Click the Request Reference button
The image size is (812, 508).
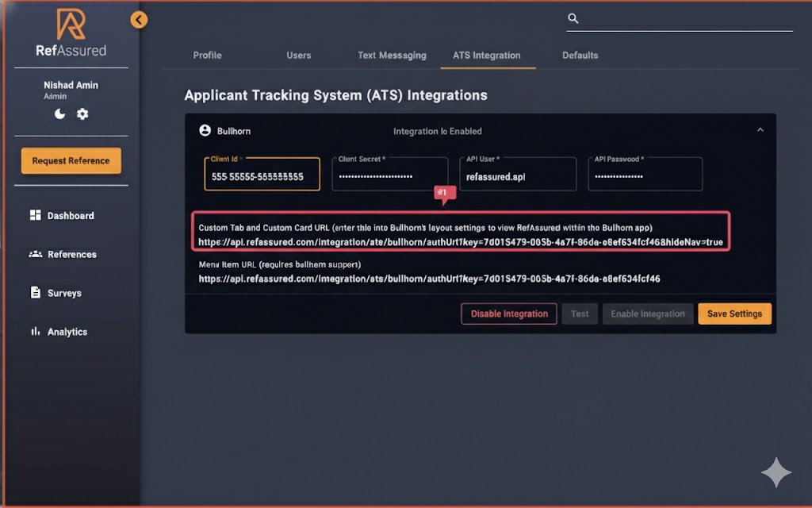[x=71, y=160]
